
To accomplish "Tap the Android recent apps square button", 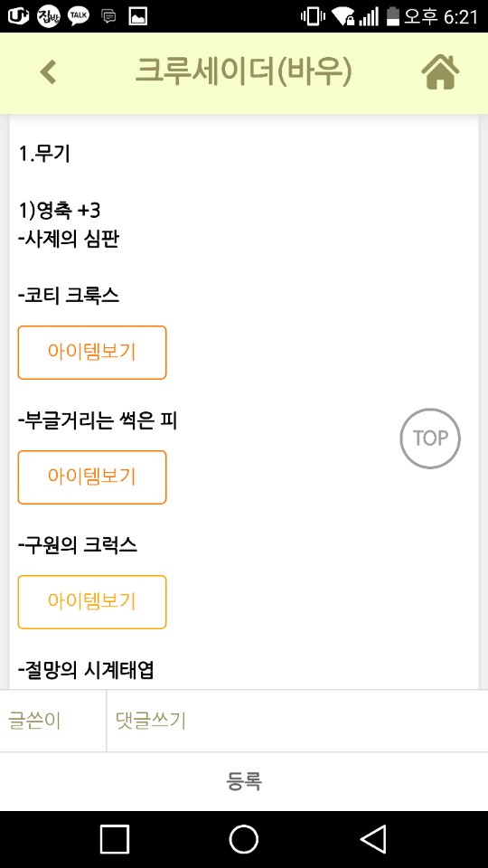I will coord(115,839).
